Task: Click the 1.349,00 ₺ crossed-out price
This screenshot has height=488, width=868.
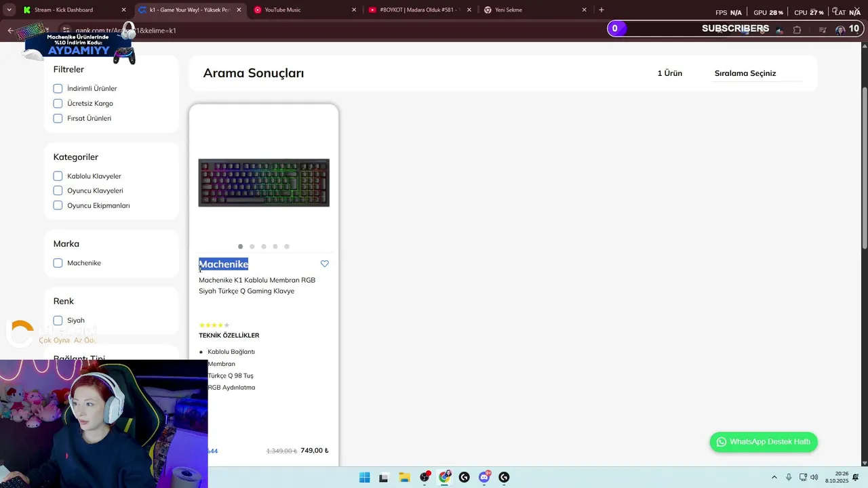Action: pos(281,451)
